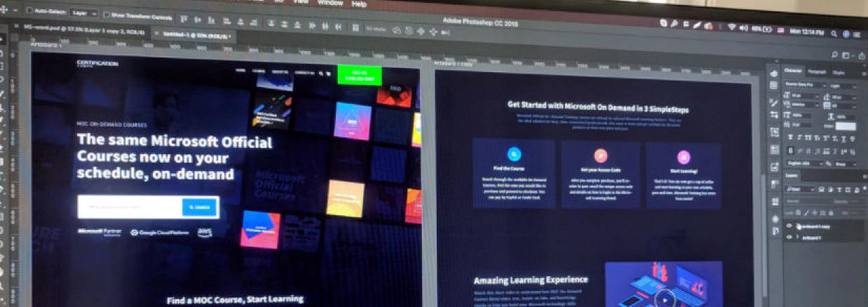Open the Help menu
Viewport: 868px width, 307px height.
click(x=358, y=4)
